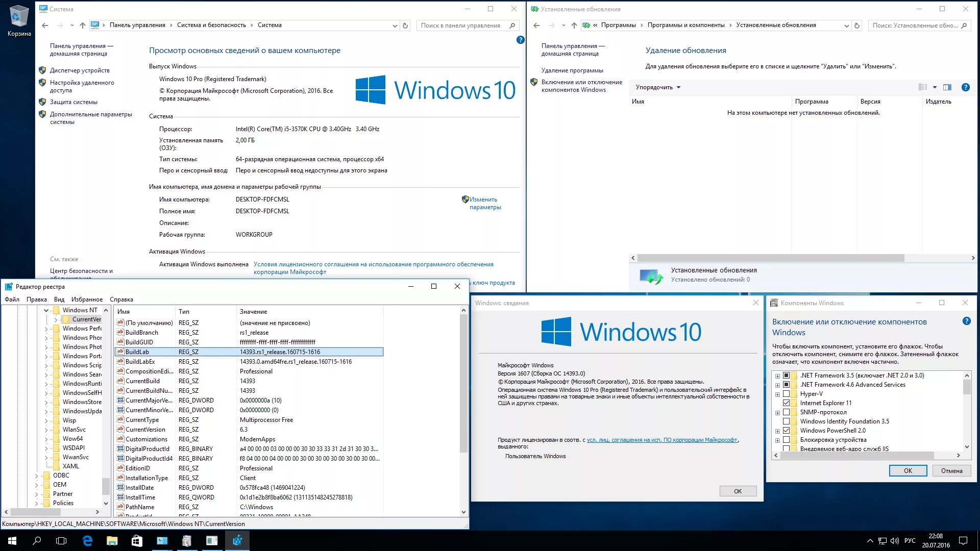Click the Изменить параметры button
This screenshot has height=551, width=980.
pos(484,203)
